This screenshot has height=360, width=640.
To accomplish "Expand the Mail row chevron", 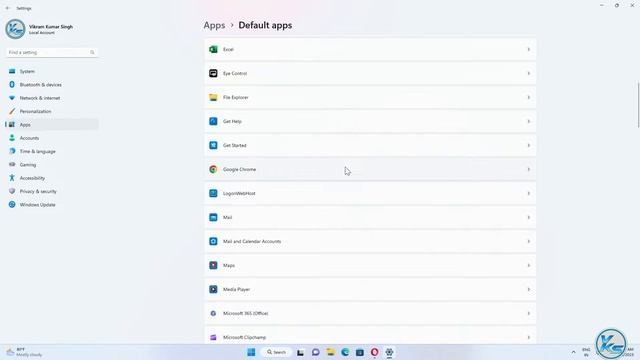I will coord(529,218).
